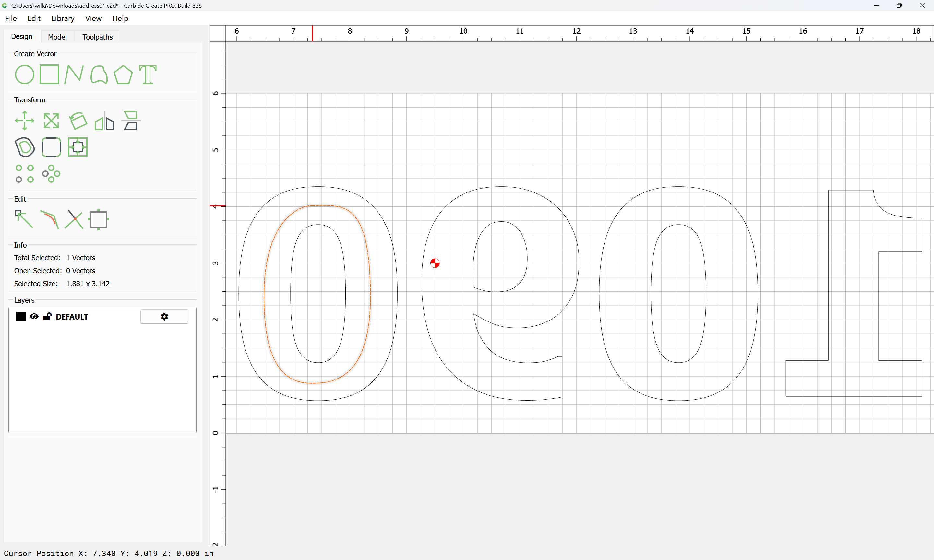Select the Trim Vectors tool

click(74, 219)
